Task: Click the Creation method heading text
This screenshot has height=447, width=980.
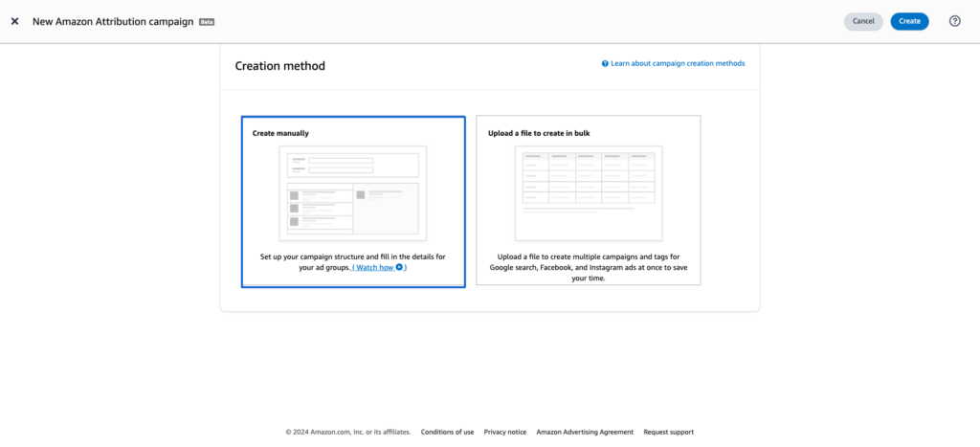Action: (x=280, y=66)
